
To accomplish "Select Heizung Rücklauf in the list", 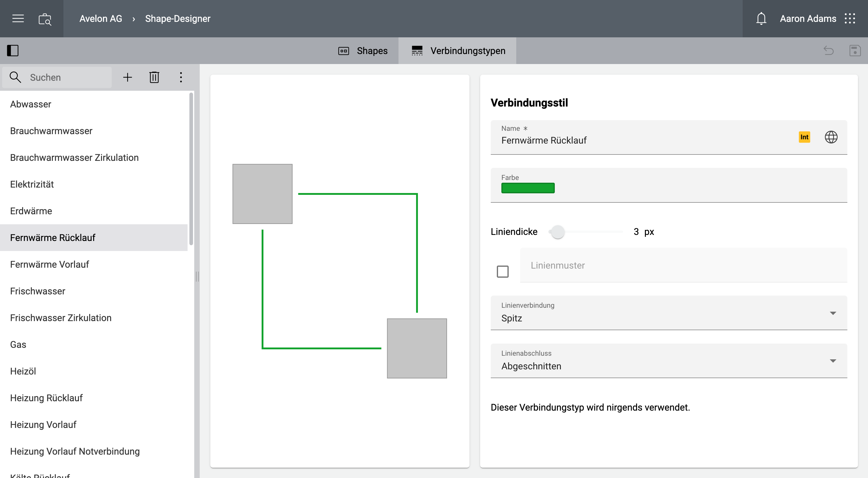I will coord(94,398).
